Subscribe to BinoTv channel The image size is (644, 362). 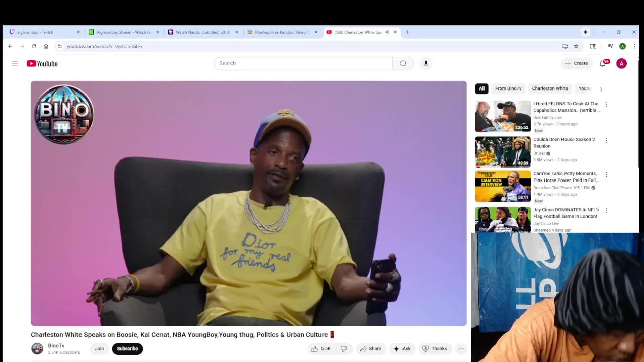(127, 349)
